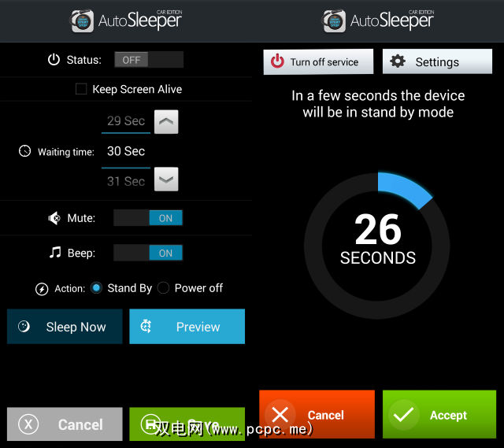Image resolution: width=504 pixels, height=448 pixels.
Task: Click the lightning bolt icon beside Action
Action: click(x=42, y=289)
